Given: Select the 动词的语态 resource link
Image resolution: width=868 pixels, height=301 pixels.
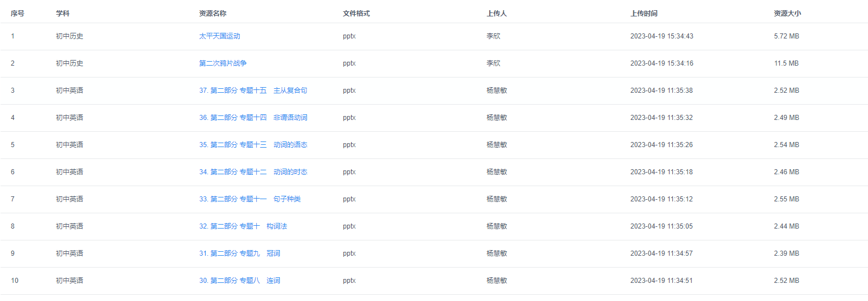Looking at the screenshot, I should pyautogui.click(x=253, y=145).
